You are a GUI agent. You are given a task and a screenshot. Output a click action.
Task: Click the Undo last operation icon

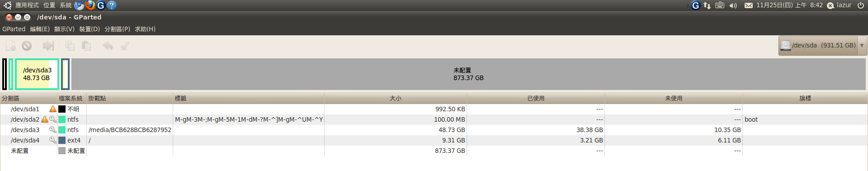(108, 46)
